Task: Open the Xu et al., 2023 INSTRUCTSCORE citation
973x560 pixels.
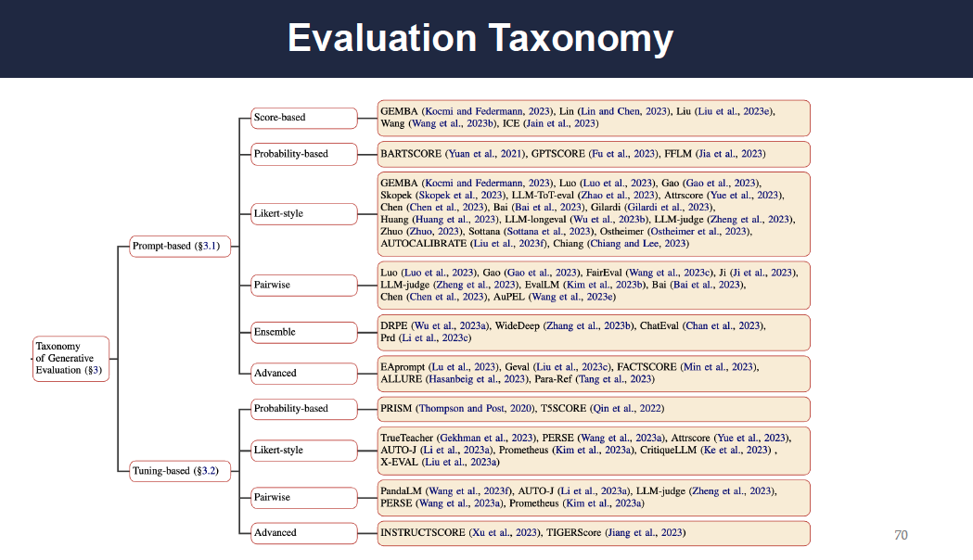Action: coord(513,532)
